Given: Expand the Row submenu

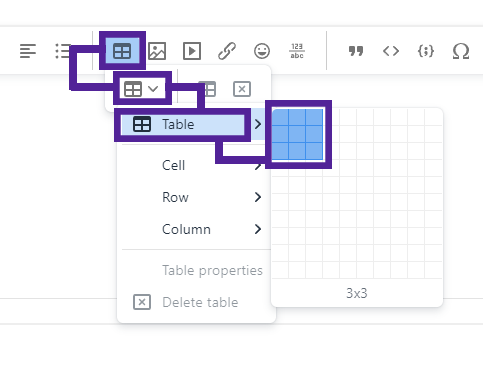Looking at the screenshot, I should (197, 197).
